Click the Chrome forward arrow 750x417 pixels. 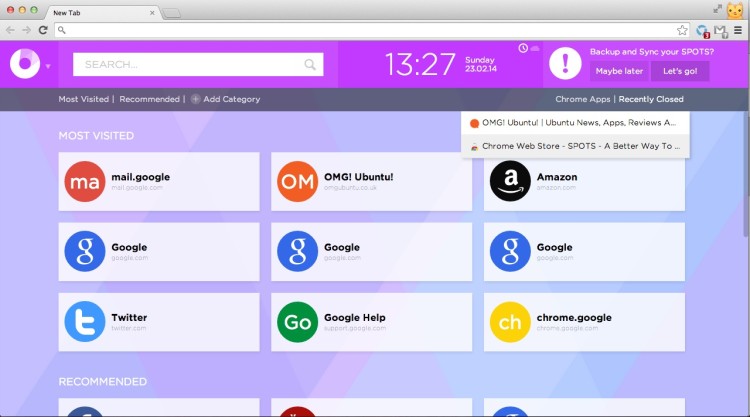point(26,30)
